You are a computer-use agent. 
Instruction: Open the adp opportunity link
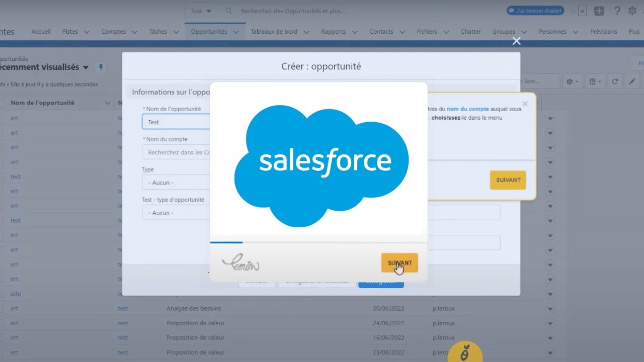coord(16,294)
